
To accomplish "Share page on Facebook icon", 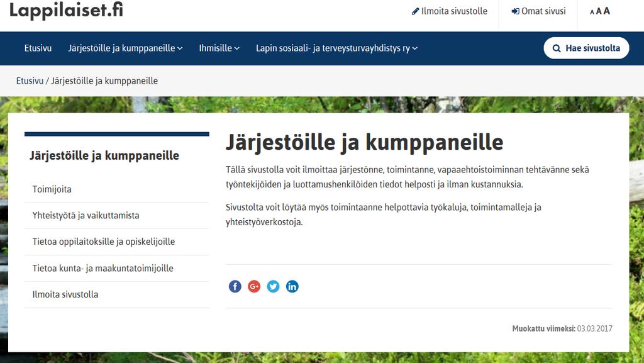I will click(235, 286).
